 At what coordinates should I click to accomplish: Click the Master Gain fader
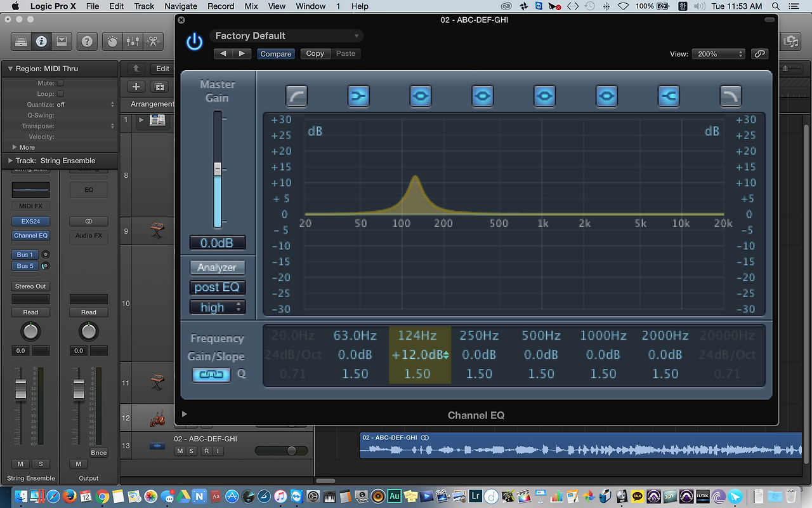tap(218, 169)
